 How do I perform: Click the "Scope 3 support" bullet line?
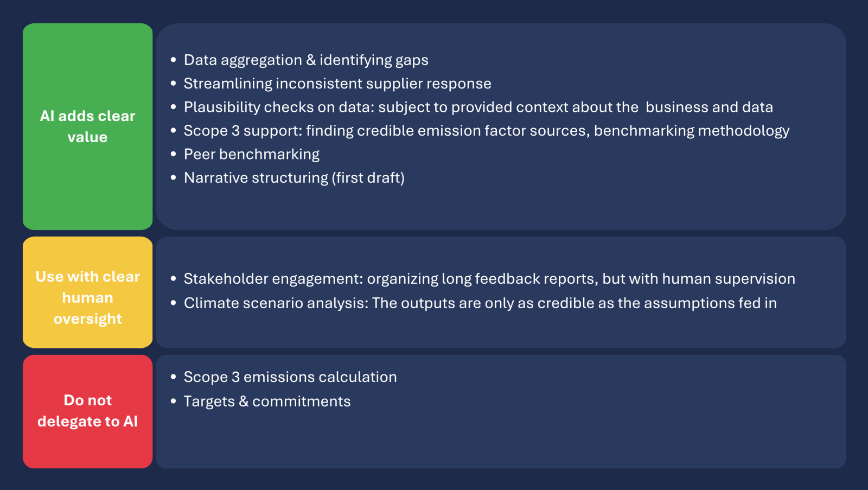coord(487,131)
